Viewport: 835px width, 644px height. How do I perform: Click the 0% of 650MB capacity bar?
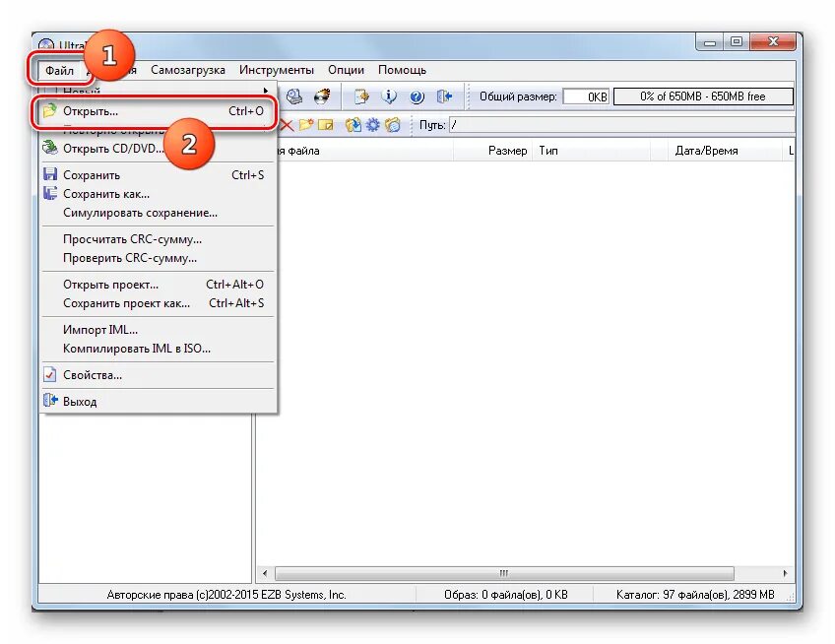point(703,97)
